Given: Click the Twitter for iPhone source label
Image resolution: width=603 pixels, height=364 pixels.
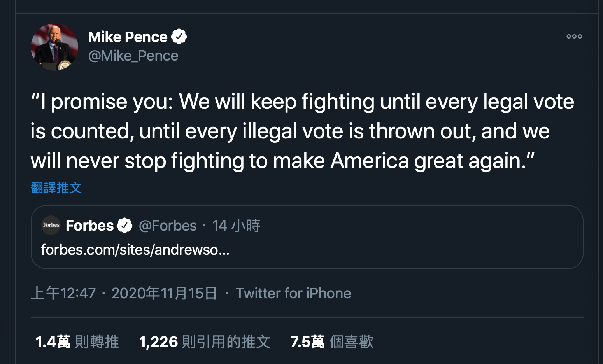Looking at the screenshot, I should coord(293,293).
